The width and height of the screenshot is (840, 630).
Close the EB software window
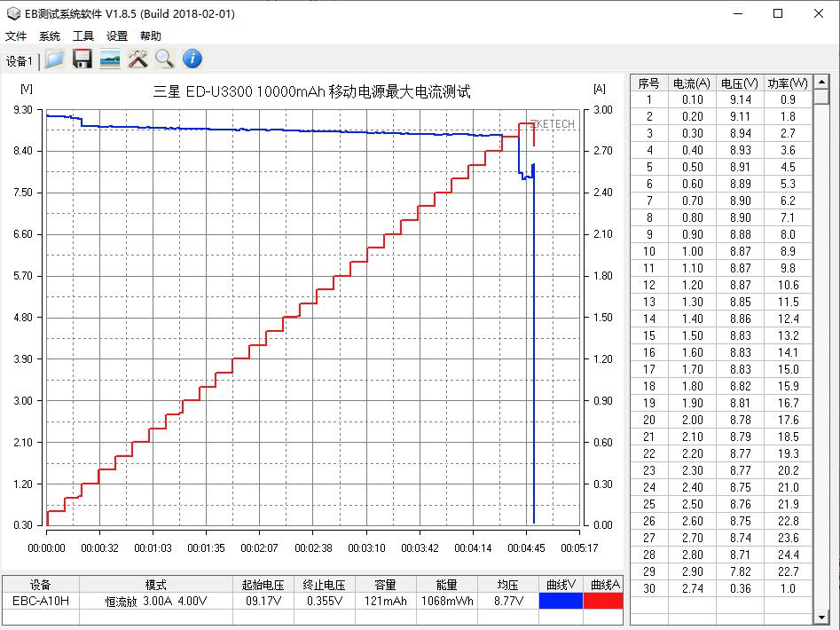818,13
